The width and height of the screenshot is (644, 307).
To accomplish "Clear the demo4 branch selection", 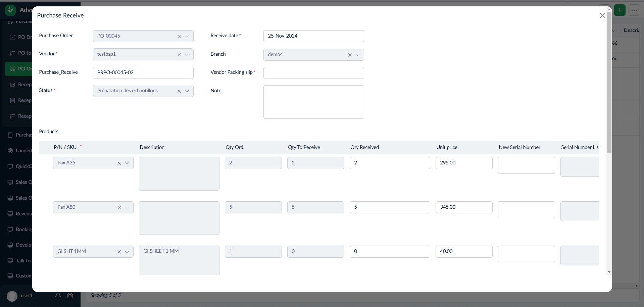I will 349,55.
